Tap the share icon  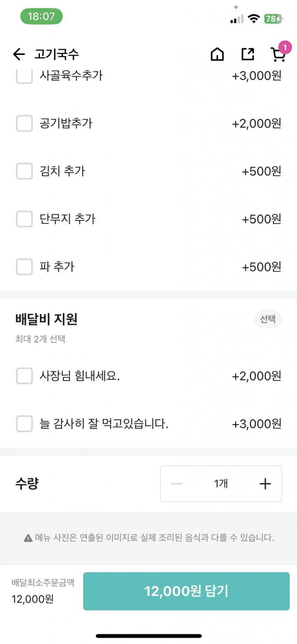(x=248, y=54)
